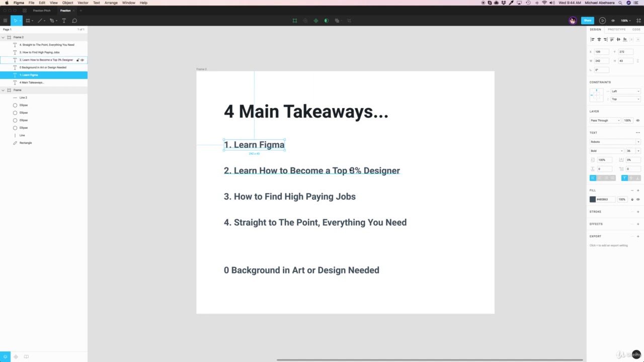
Task: Open the Roboto font family dropdown
Action: click(615, 142)
